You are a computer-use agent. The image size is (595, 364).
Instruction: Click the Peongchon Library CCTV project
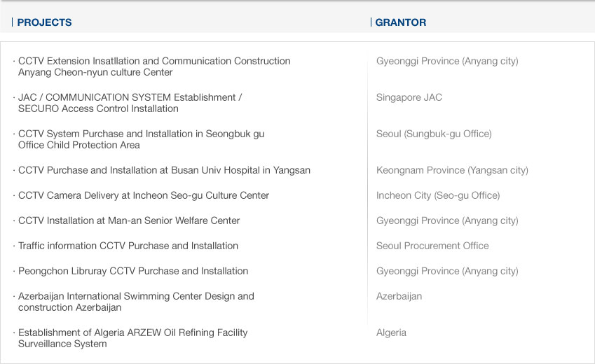(133, 271)
